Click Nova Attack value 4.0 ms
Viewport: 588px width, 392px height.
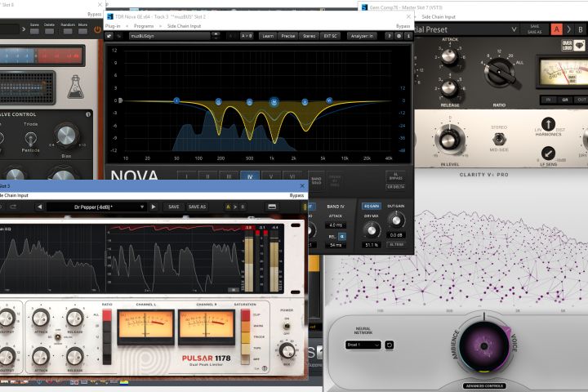coord(336,225)
